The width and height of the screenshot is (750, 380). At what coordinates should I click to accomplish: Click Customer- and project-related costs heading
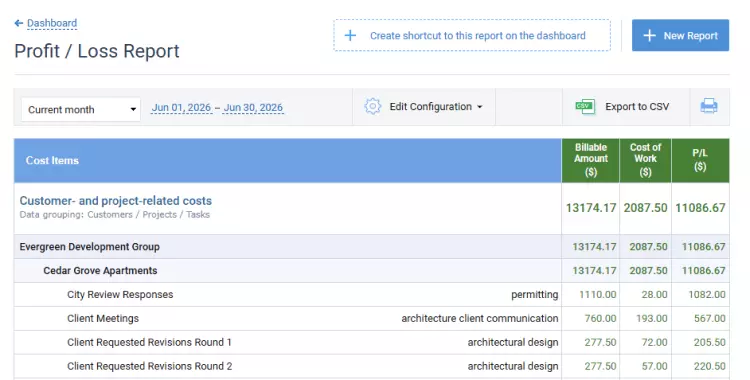coord(116,201)
